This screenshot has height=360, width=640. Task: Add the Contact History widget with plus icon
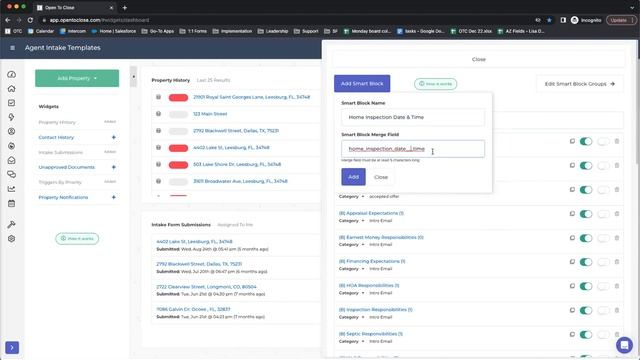pyautogui.click(x=113, y=138)
